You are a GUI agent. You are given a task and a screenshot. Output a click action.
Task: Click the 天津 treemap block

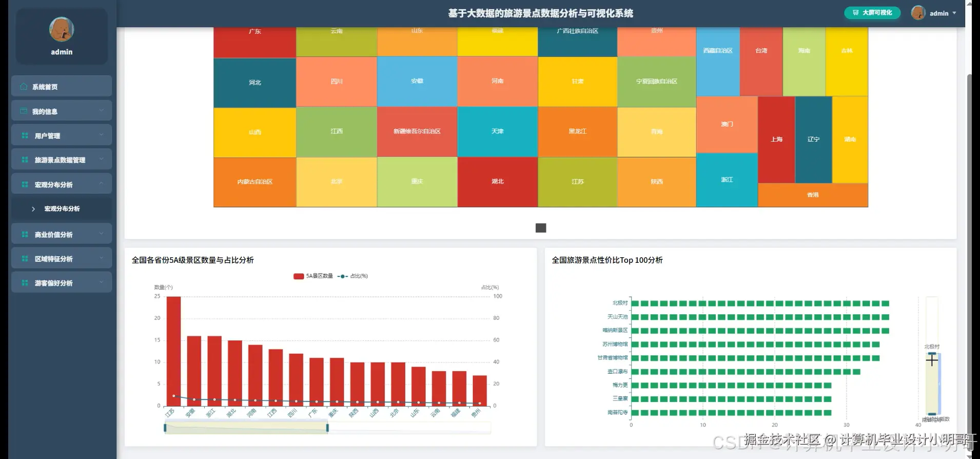[x=498, y=131]
